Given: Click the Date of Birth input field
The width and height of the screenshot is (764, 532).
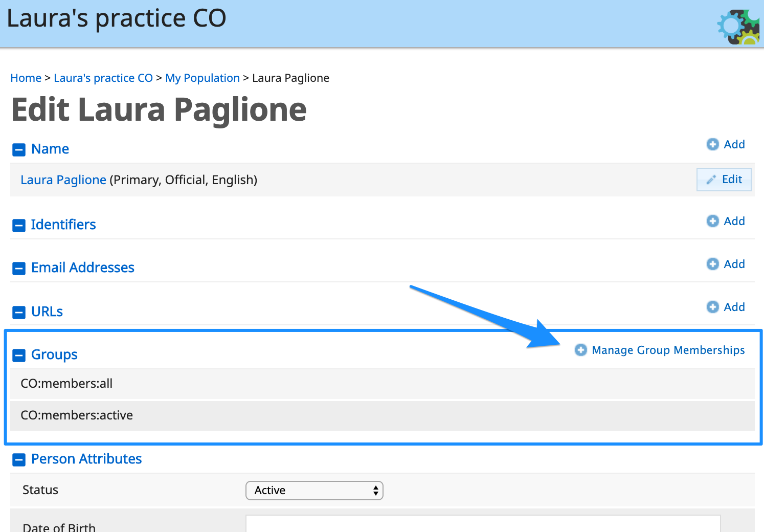Looking at the screenshot, I should coord(483,524).
